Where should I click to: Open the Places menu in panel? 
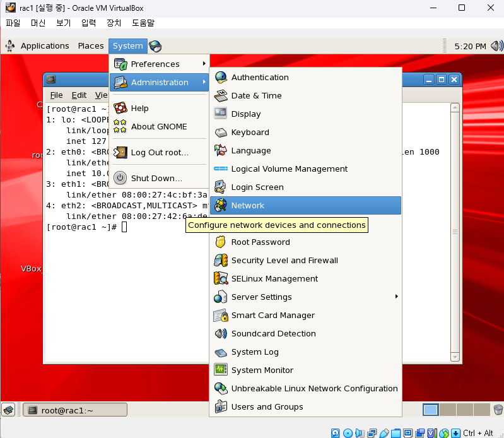(91, 46)
